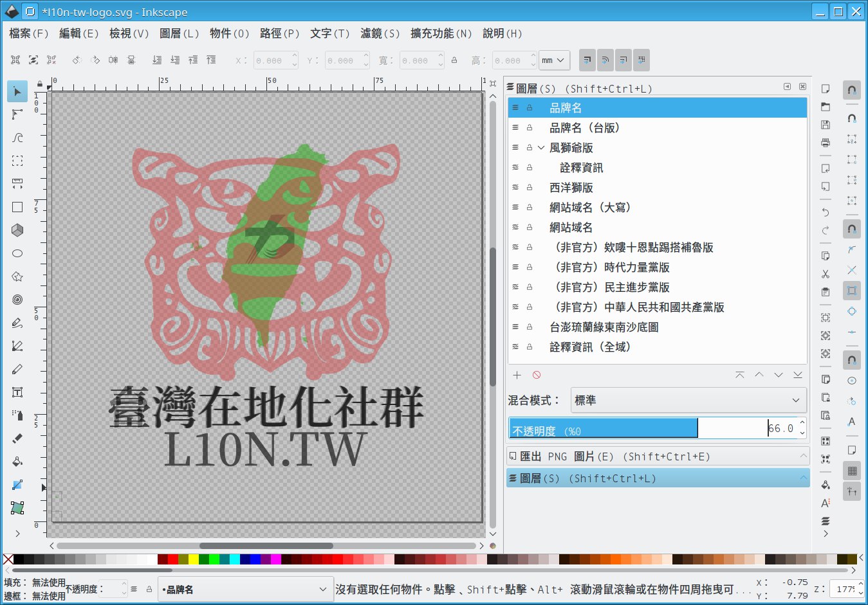
Task: Choose the Spray tool
Action: [17, 415]
